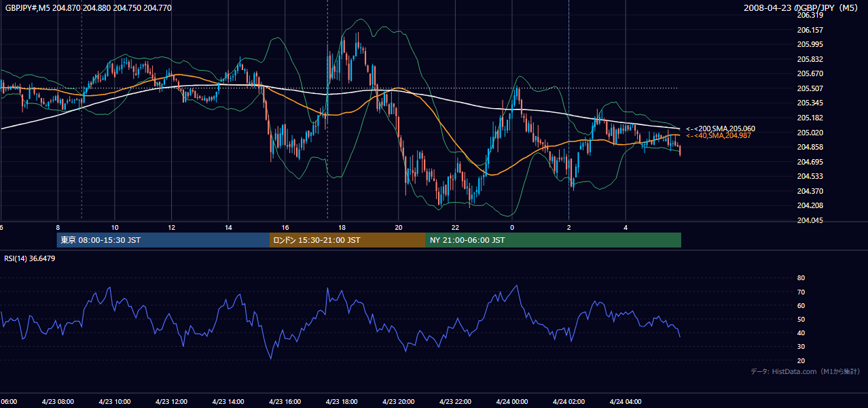The image size is (868, 408).
Task: Click hour label 16 under the price chart
Action: pyautogui.click(x=285, y=228)
